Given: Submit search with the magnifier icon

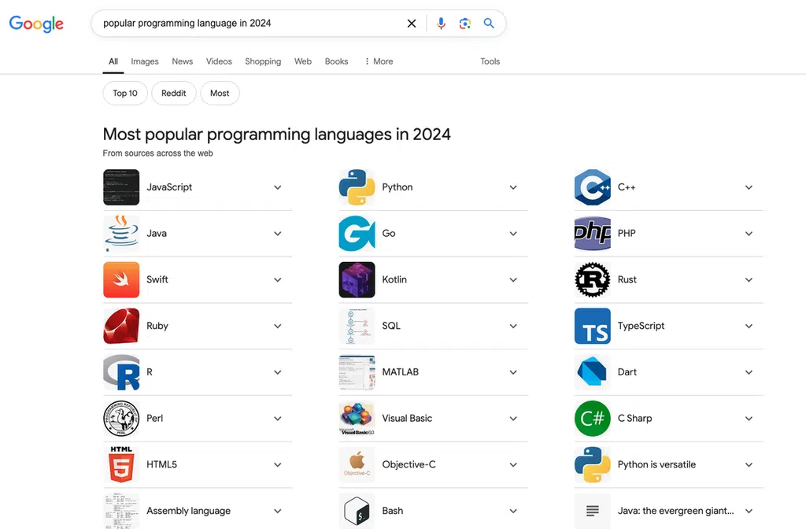Looking at the screenshot, I should [489, 23].
